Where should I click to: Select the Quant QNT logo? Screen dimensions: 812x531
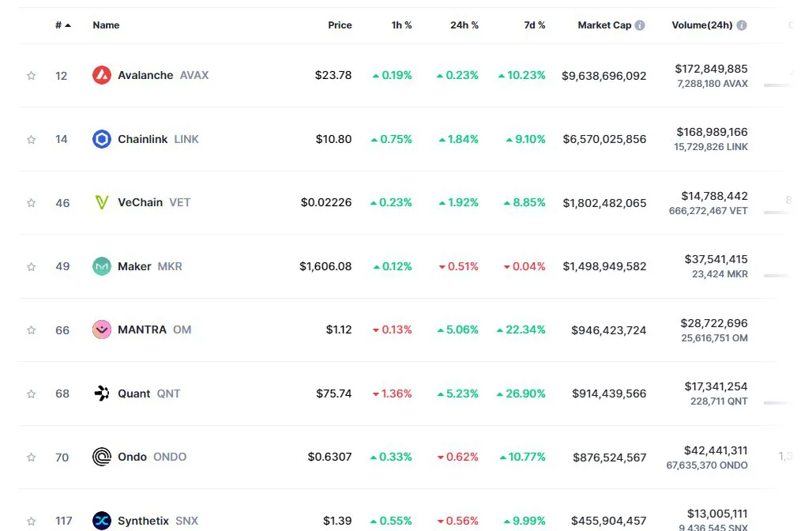[101, 394]
